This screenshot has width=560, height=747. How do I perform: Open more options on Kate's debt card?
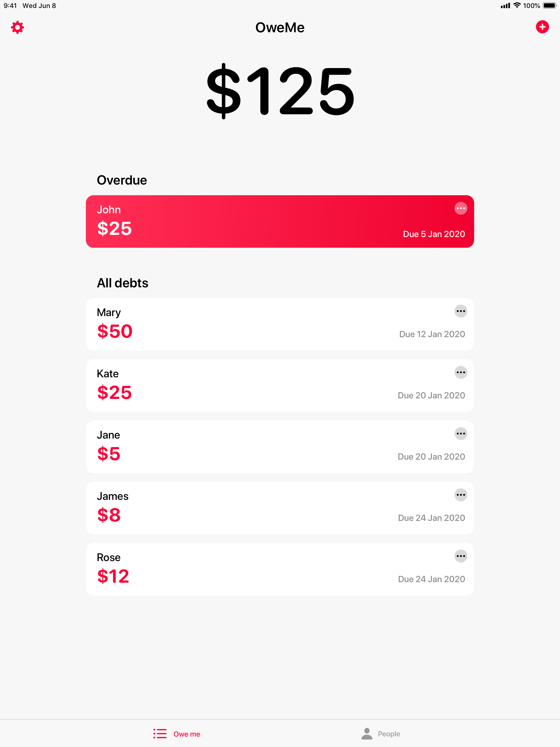tap(461, 372)
